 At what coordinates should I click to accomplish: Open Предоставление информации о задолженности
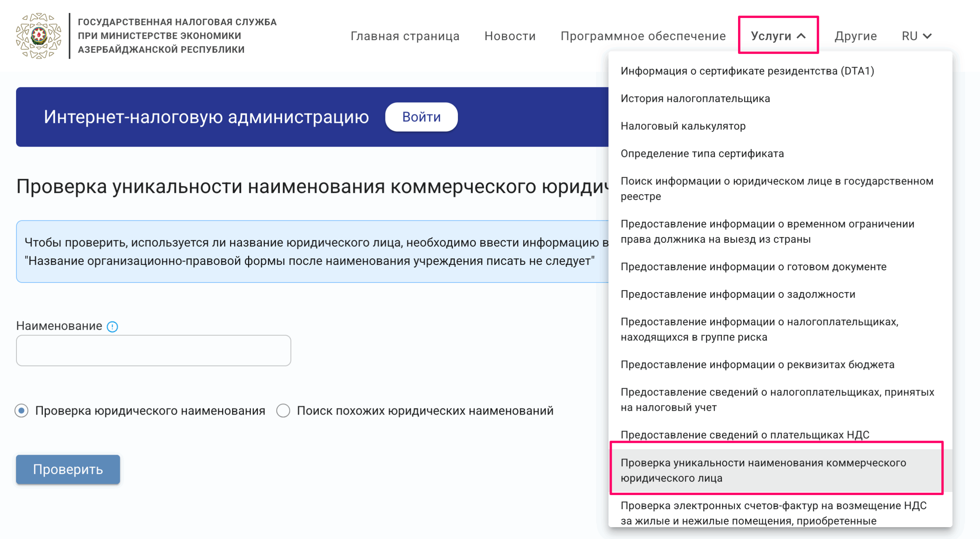coord(738,294)
